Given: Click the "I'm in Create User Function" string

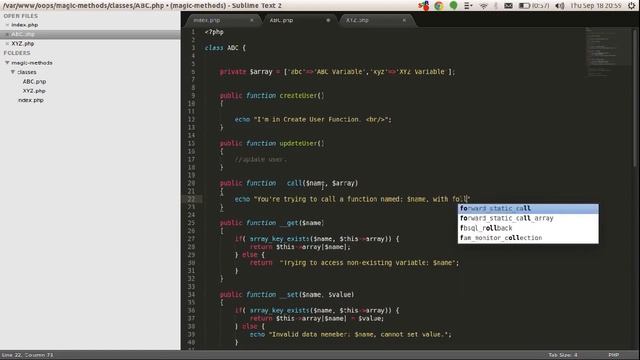Looking at the screenshot, I should 320,120.
